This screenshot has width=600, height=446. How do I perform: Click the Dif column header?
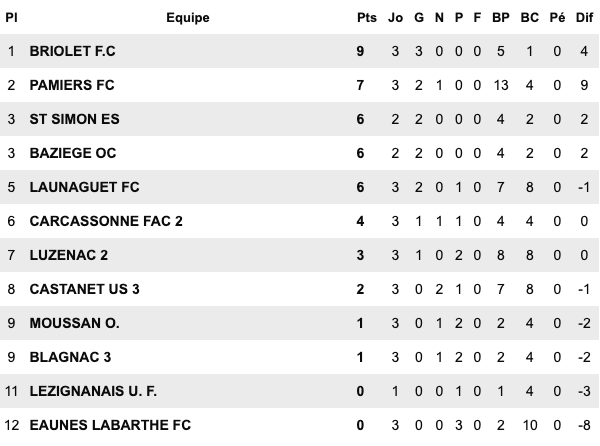tap(586, 18)
